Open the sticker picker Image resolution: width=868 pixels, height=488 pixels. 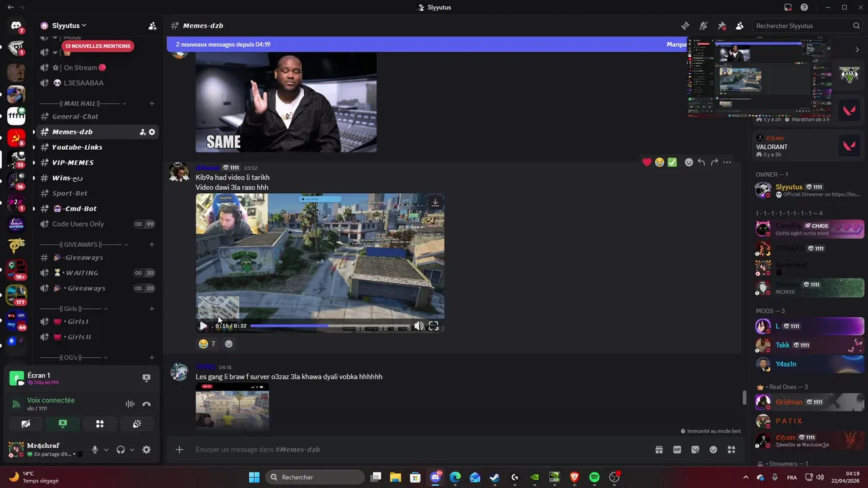click(695, 449)
